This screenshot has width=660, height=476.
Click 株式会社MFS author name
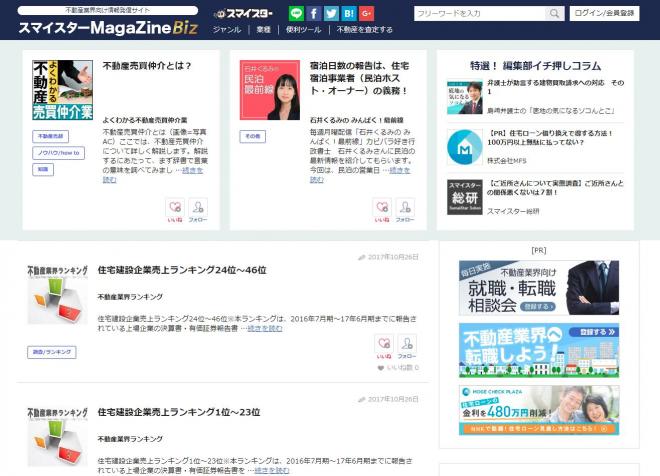coord(507,161)
